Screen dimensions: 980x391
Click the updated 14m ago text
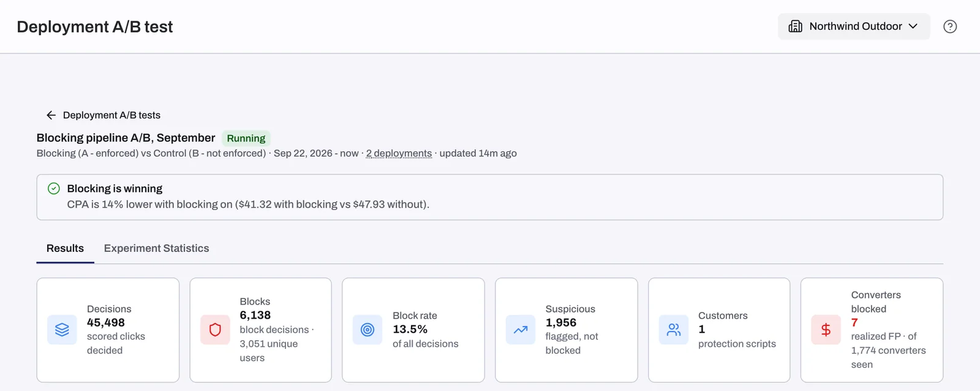[478, 153]
